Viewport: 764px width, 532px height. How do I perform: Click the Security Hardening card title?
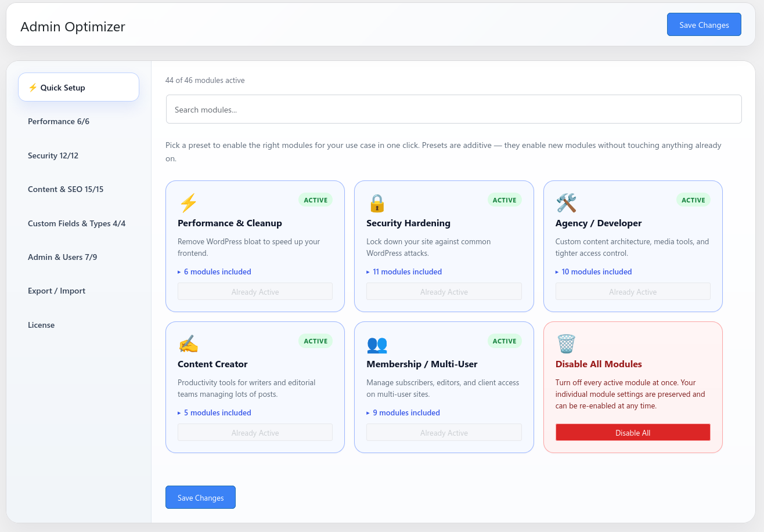(408, 223)
